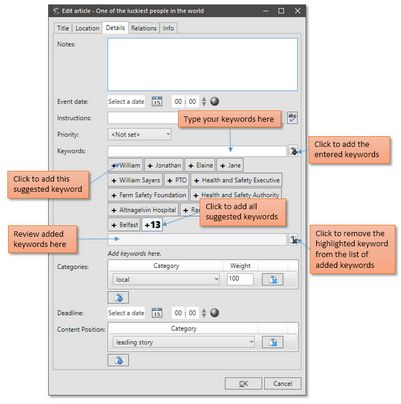The width and height of the screenshot is (401, 404).
Task: Click the Event date Select a date field
Action: click(126, 101)
